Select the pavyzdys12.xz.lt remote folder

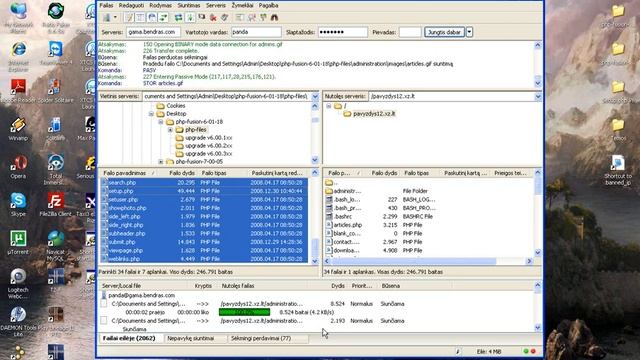[374, 114]
